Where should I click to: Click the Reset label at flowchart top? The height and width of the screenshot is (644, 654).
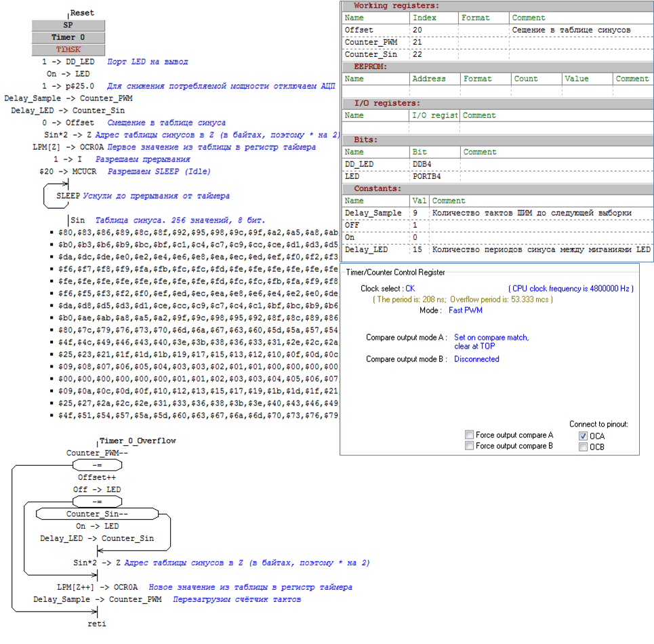tap(82, 13)
